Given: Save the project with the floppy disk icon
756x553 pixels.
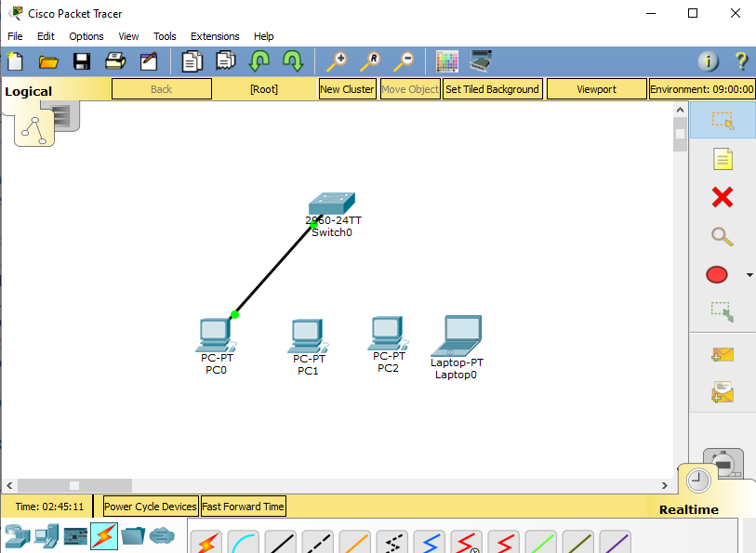Looking at the screenshot, I should point(82,61).
